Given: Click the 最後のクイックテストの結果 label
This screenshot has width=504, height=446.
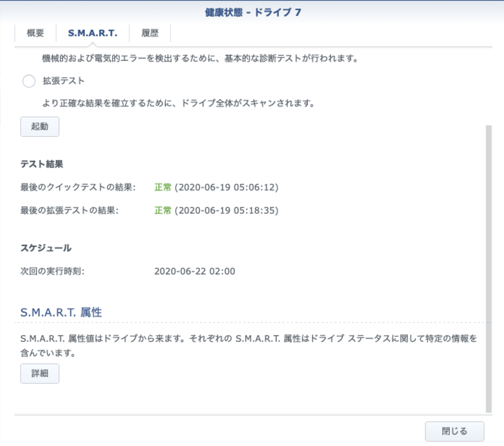Looking at the screenshot, I should pyautogui.click(x=78, y=187).
